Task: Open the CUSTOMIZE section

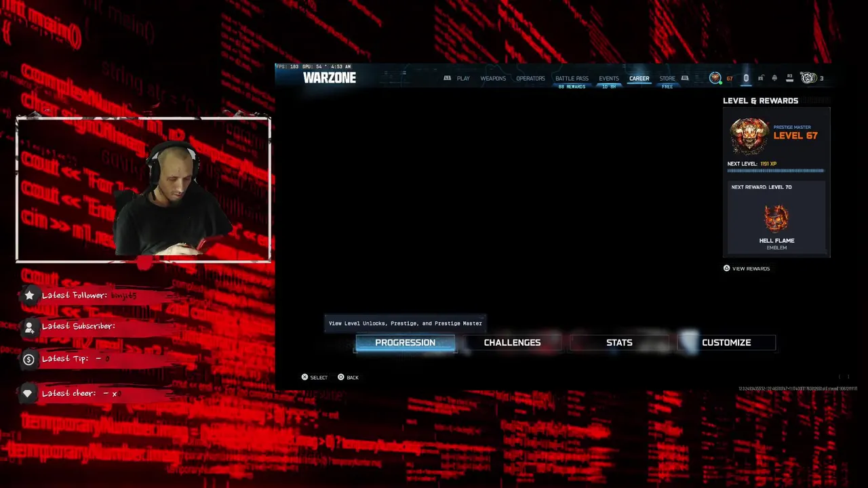Action: pos(726,343)
